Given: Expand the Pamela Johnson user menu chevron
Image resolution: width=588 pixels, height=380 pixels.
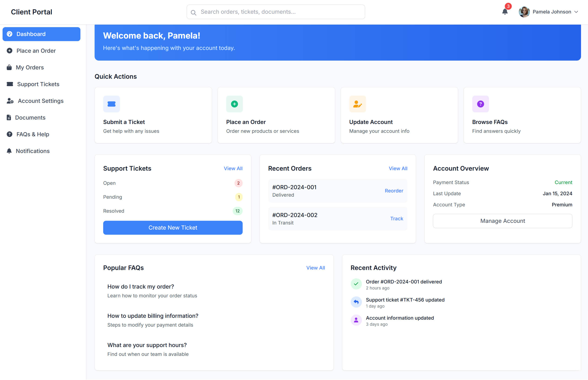Looking at the screenshot, I should (x=576, y=12).
